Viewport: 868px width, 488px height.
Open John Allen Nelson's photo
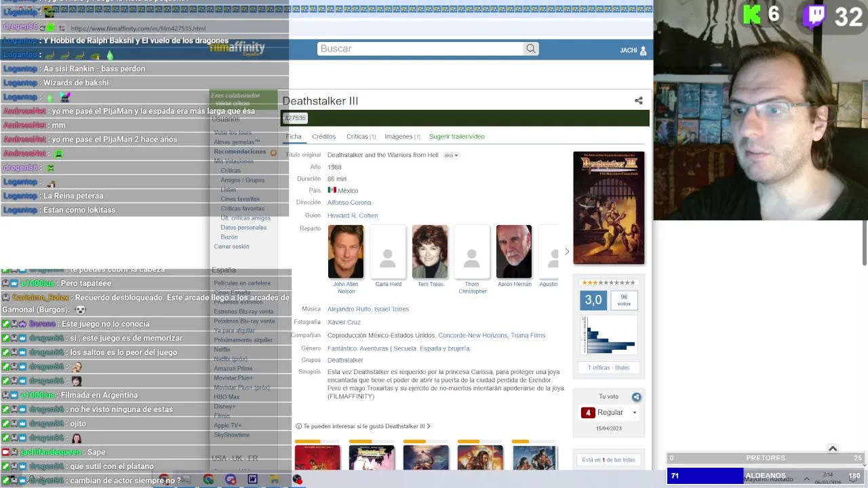coord(346,251)
